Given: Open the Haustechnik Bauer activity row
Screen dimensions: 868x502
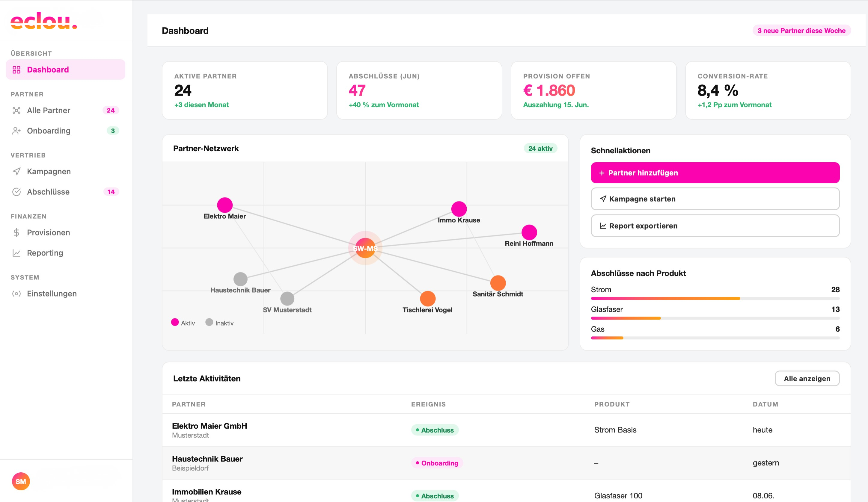Looking at the screenshot, I should pos(506,463).
